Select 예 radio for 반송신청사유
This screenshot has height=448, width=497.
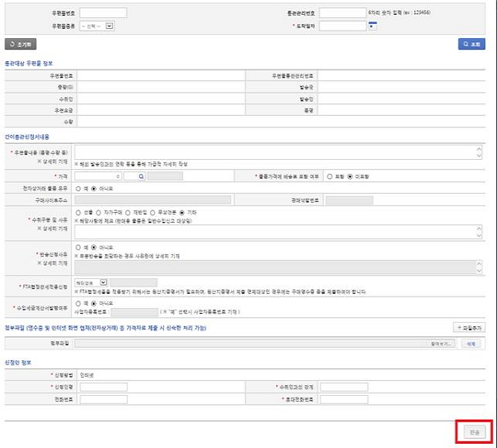tap(77, 247)
